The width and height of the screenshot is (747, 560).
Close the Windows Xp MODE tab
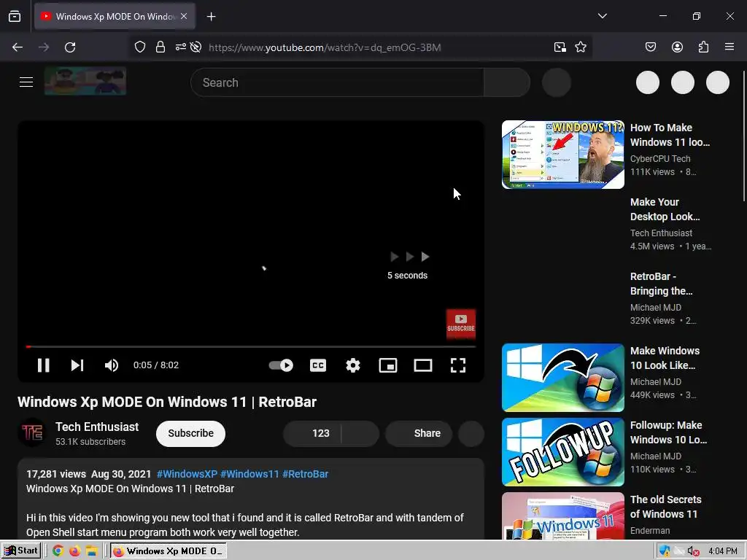point(184,16)
